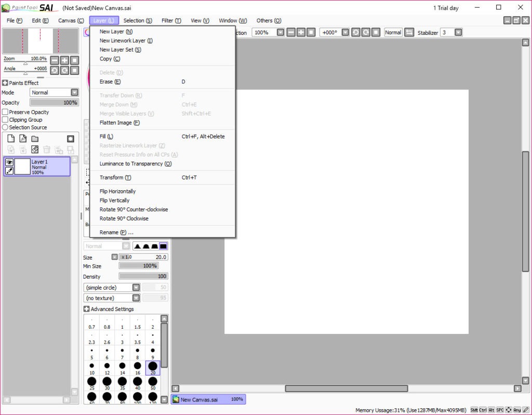Choose Flatten Image from Layer menu
532x415 pixels.
[119, 123]
